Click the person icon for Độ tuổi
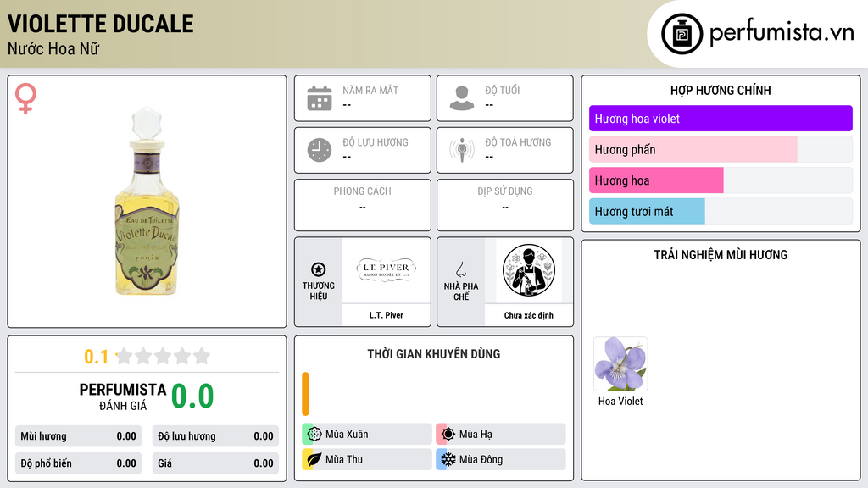Screen dimensions: 868x488 462,98
